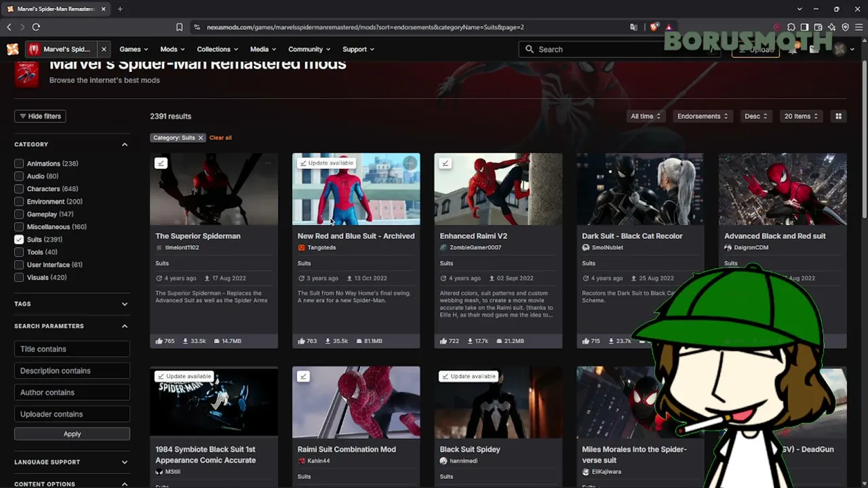
Task: Open the 20 Items per page dropdown
Action: [801, 116]
